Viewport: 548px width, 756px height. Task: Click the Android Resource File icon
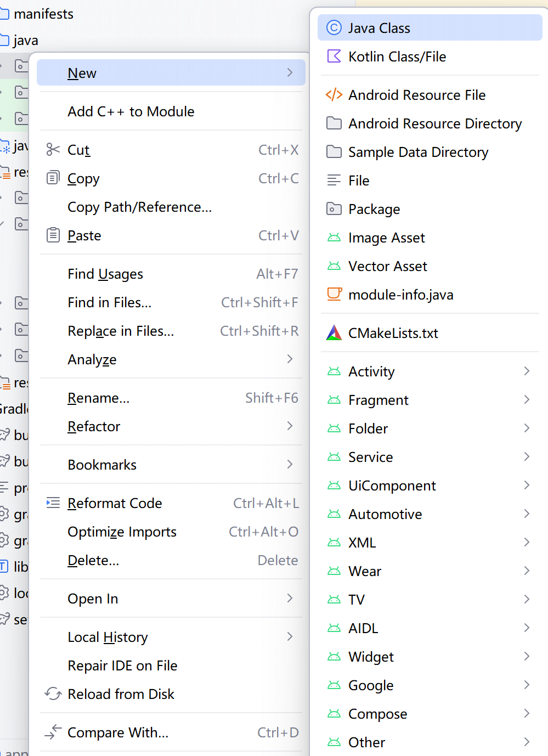click(x=334, y=95)
